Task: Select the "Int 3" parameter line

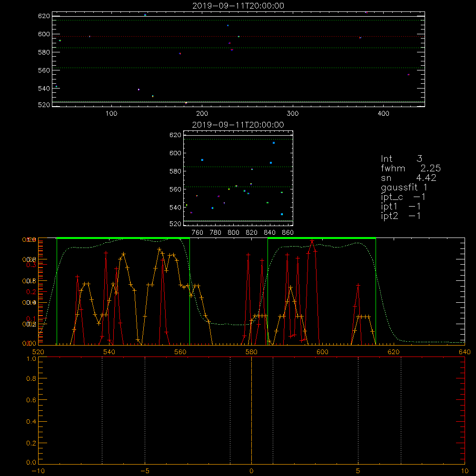Action: tap(402, 159)
